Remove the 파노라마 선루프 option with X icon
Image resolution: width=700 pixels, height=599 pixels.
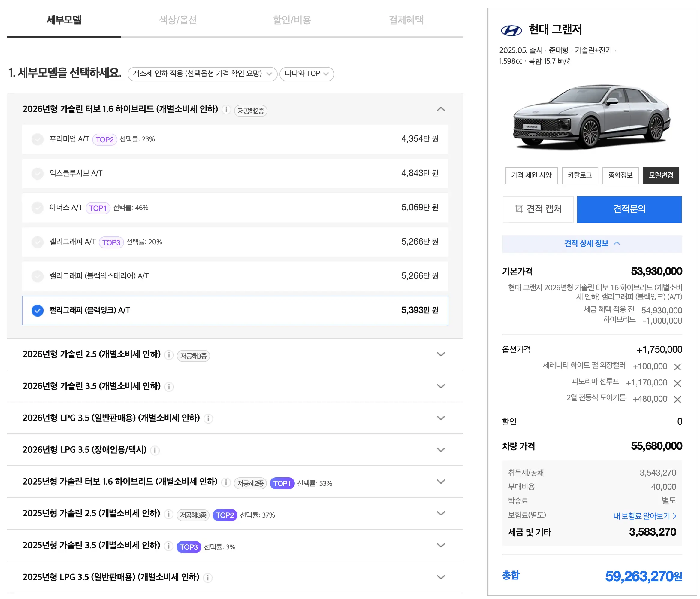click(x=678, y=383)
